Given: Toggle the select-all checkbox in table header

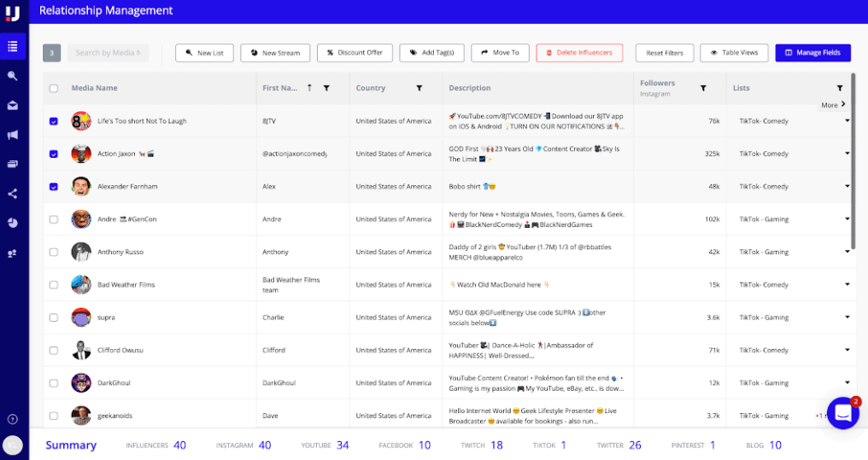Looking at the screenshot, I should [54, 88].
